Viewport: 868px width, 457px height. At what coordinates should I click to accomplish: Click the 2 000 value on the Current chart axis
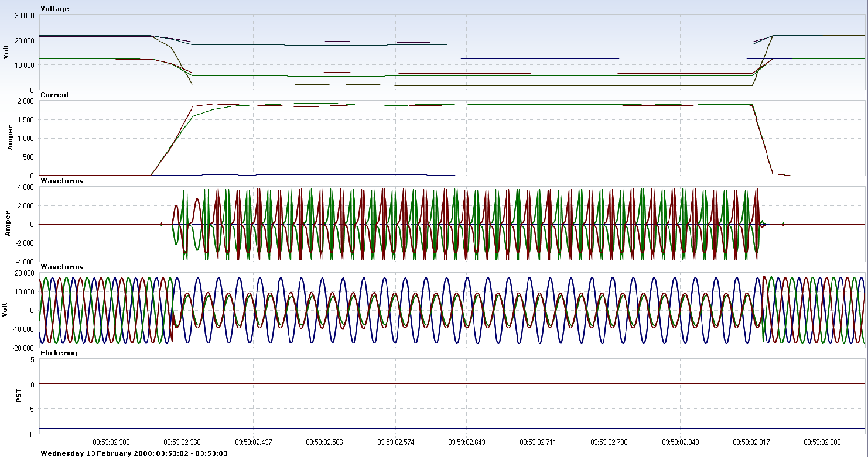pyautogui.click(x=25, y=101)
